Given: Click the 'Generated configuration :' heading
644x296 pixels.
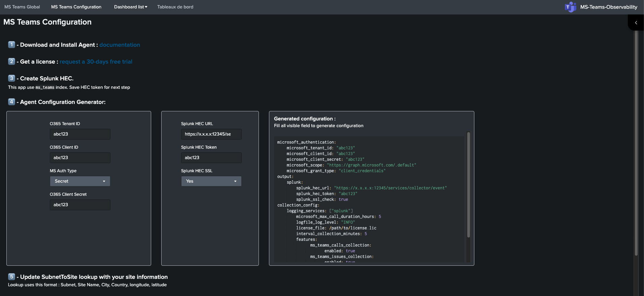Looking at the screenshot, I should 305,119.
